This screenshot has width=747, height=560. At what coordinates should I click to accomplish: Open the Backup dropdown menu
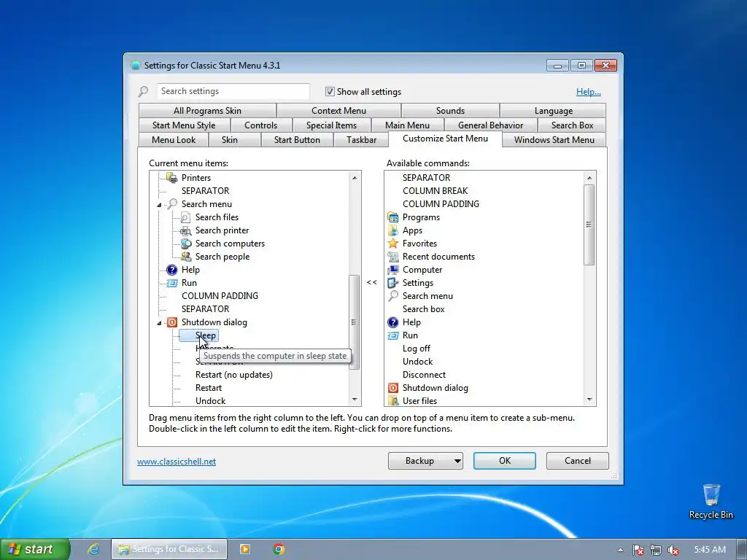[x=457, y=461]
